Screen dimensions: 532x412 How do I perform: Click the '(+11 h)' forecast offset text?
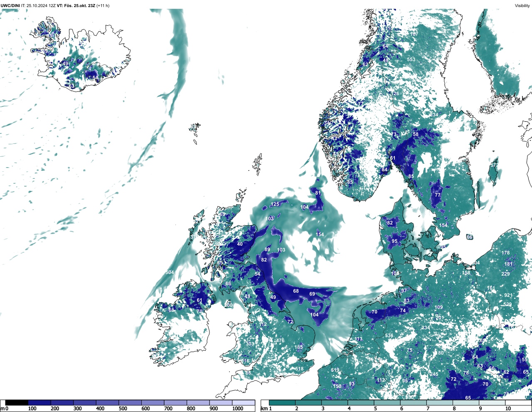pos(103,5)
